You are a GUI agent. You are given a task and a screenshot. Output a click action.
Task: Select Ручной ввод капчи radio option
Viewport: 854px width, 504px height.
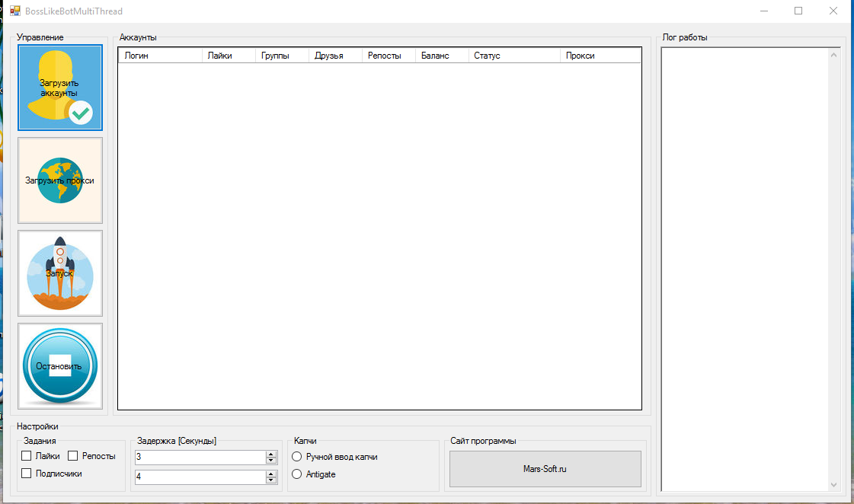[x=297, y=457]
